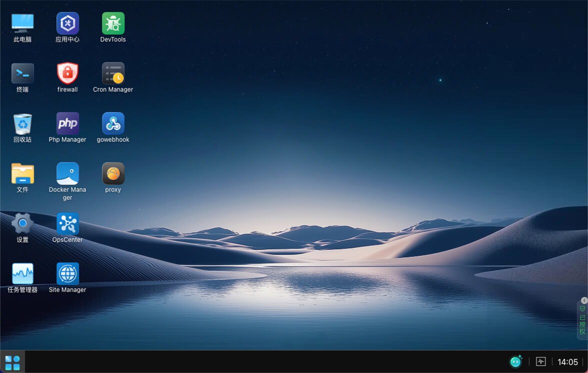Open the start menu in the taskbar

pyautogui.click(x=12, y=362)
